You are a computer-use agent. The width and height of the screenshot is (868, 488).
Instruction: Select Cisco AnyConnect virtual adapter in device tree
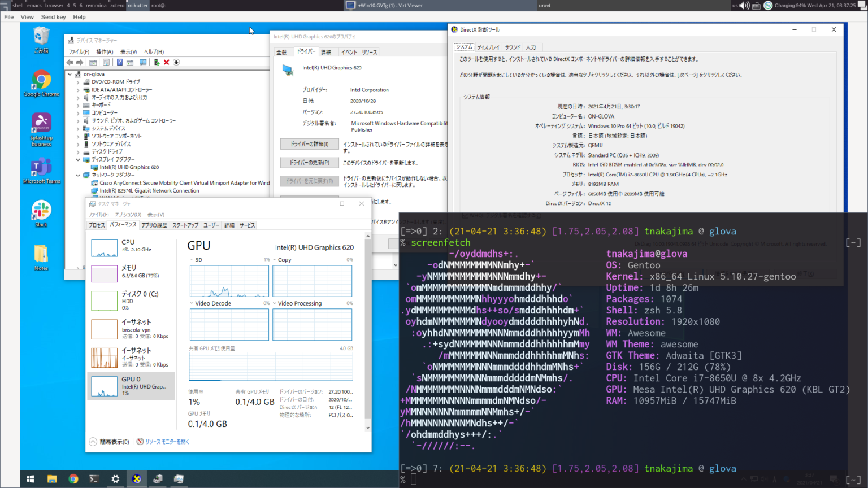(180, 183)
